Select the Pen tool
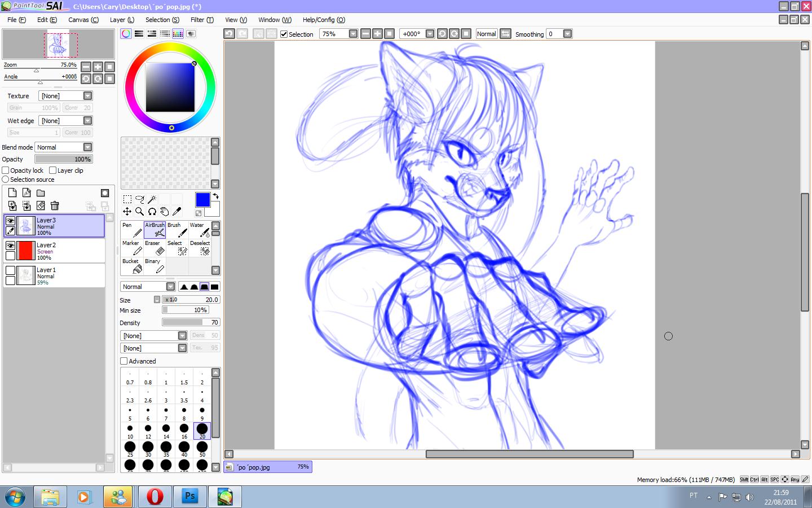This screenshot has height=508, width=812. [132, 230]
